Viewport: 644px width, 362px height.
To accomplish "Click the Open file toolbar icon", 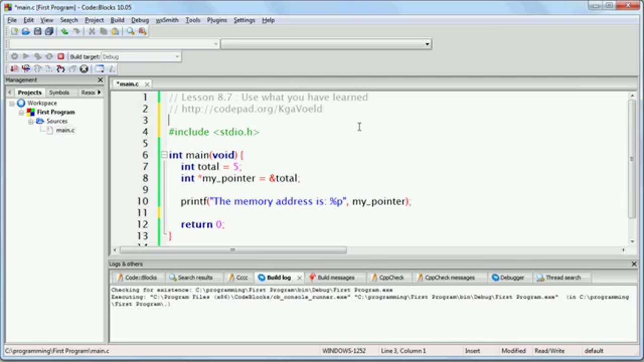I will point(26,31).
